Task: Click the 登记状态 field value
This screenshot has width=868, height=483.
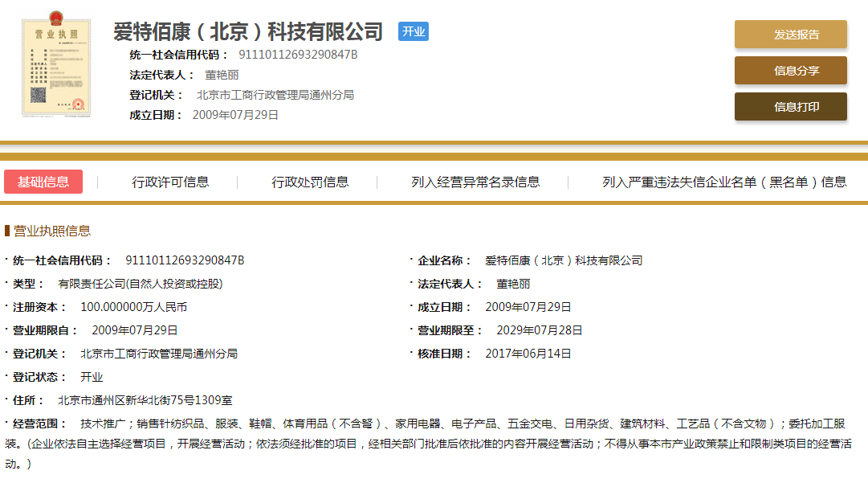Action: click(x=92, y=377)
